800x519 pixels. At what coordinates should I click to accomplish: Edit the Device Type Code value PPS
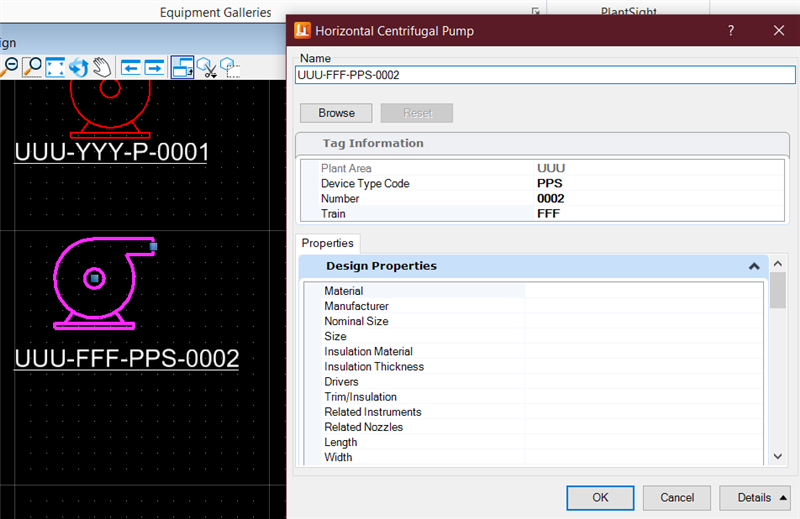tap(549, 183)
